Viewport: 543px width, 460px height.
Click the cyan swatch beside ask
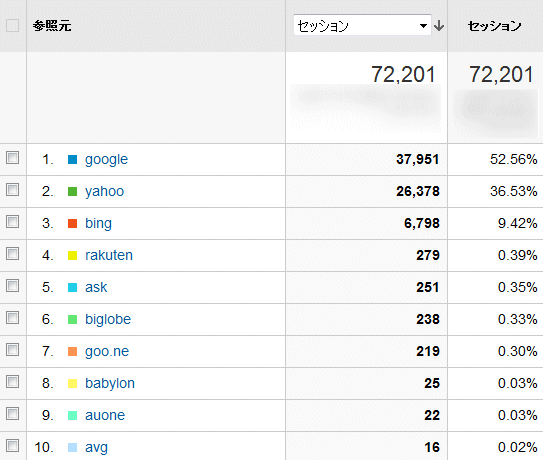tap(72, 288)
